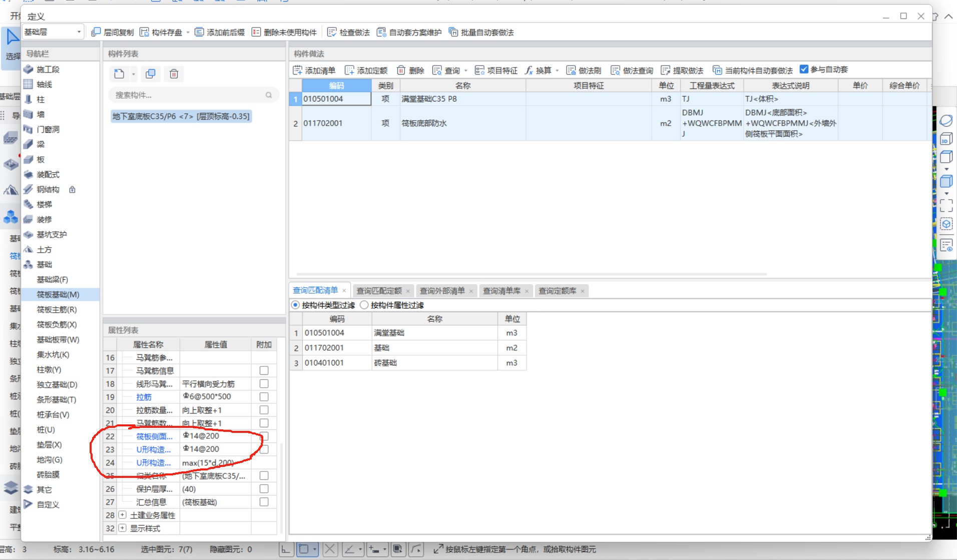Click the search magnifier in 搜索构件 box
Image resolution: width=957 pixels, height=560 pixels.
[x=269, y=95]
